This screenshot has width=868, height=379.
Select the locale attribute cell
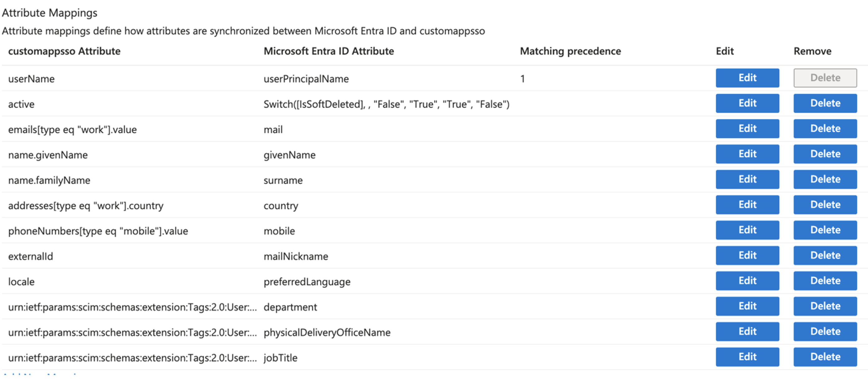click(x=21, y=282)
